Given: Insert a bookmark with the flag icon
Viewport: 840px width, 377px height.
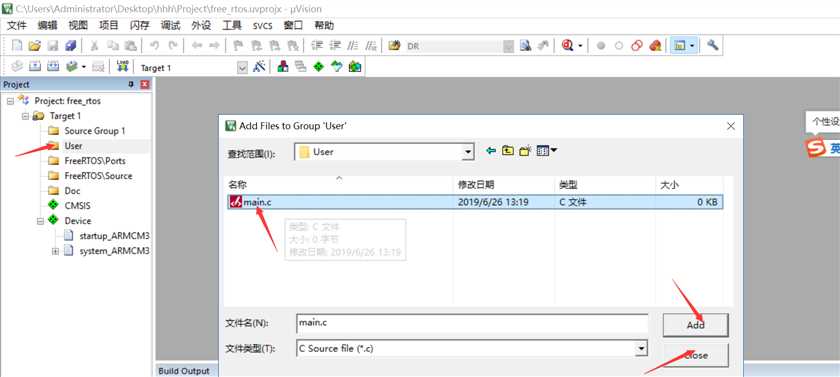Looking at the screenshot, I should pos(239,46).
